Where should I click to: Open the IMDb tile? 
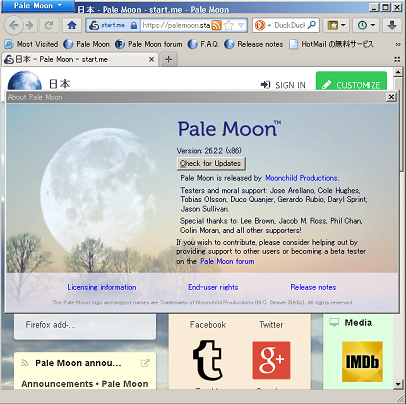pyautogui.click(x=362, y=362)
